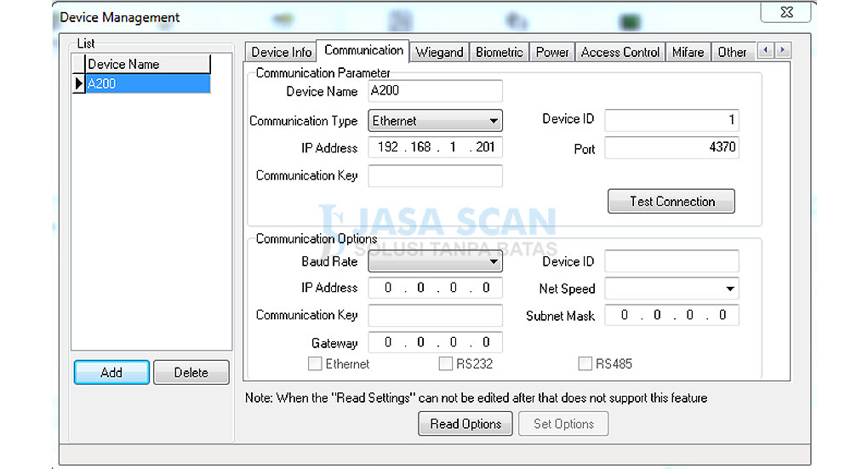Open the Other tab

click(732, 52)
